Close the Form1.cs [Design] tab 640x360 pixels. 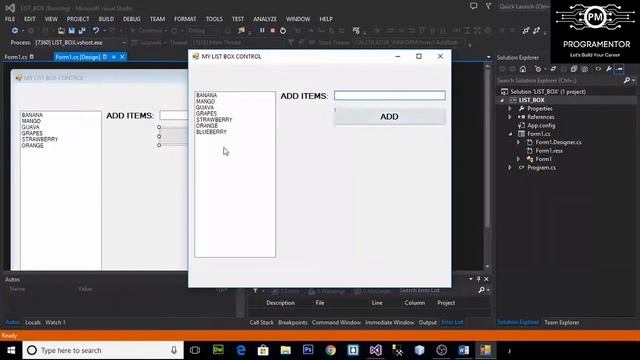122,57
